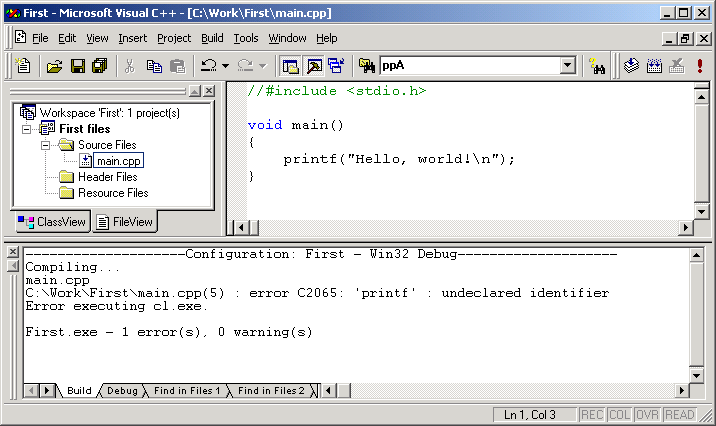Image resolution: width=716 pixels, height=426 pixels.
Task: Click the printf line in the code editor
Action: pos(399,159)
